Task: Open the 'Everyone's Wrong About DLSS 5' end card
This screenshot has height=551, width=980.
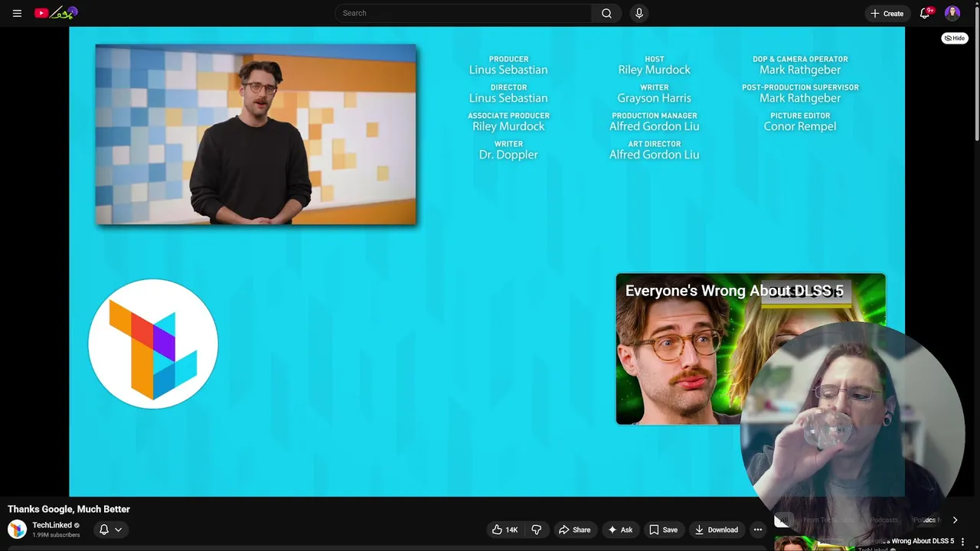Action: click(x=750, y=348)
